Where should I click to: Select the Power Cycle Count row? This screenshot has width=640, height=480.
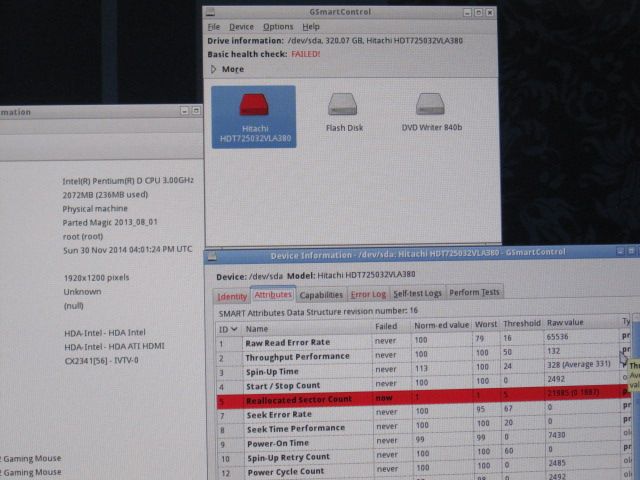pos(423,468)
